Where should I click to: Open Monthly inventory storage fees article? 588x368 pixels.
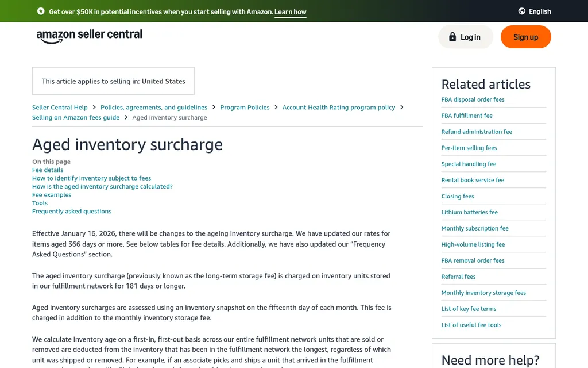pos(483,293)
